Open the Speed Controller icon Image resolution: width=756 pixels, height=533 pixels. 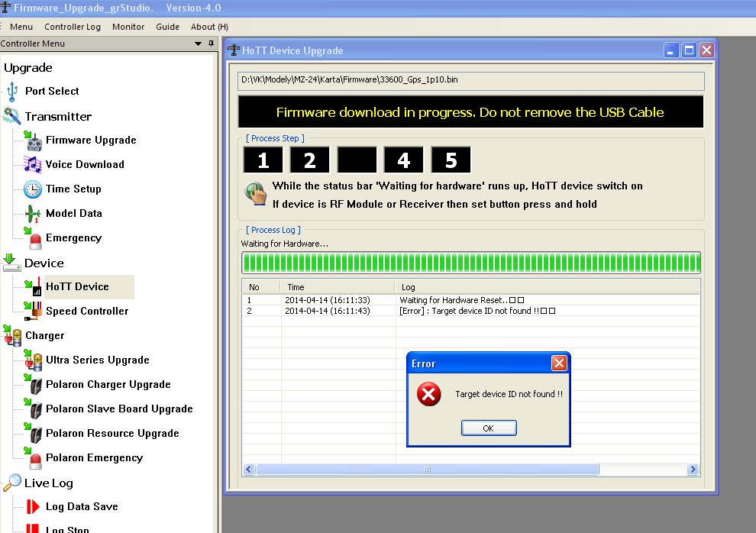pos(33,311)
